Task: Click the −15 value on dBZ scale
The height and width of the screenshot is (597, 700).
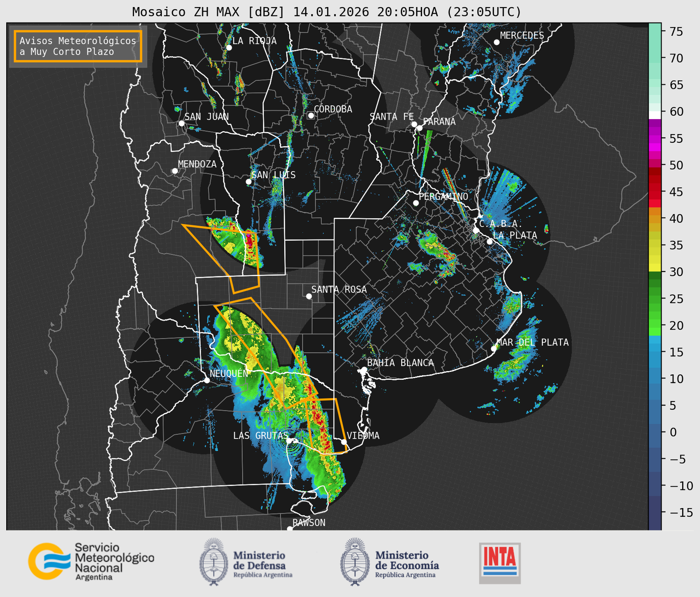Action: [x=681, y=512]
